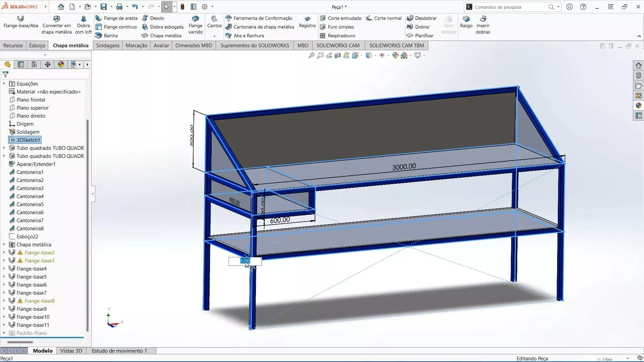Image resolution: width=644 pixels, height=362 pixels.
Task: Select the Bainha hem tool
Action: [x=107, y=36]
